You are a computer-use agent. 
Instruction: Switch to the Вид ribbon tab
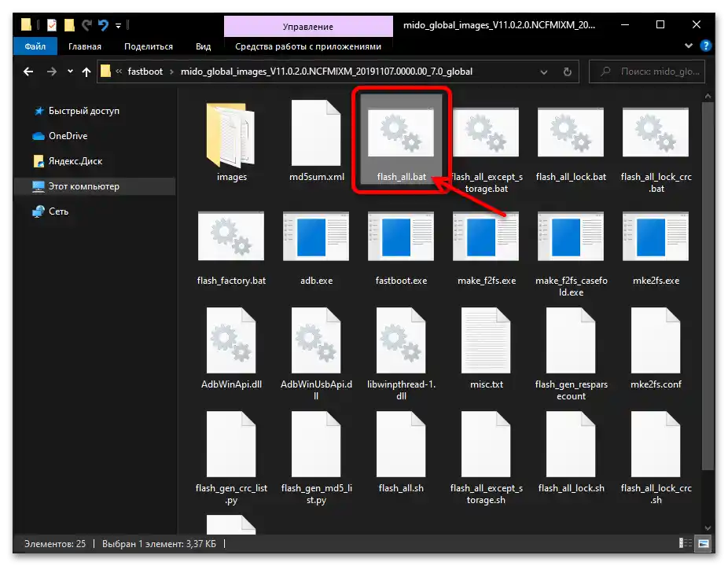(x=203, y=46)
